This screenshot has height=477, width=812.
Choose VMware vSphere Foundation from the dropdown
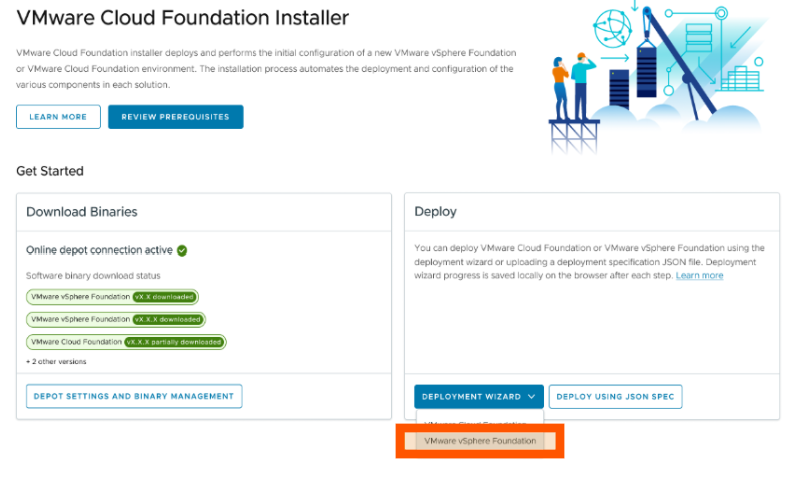tap(480, 441)
